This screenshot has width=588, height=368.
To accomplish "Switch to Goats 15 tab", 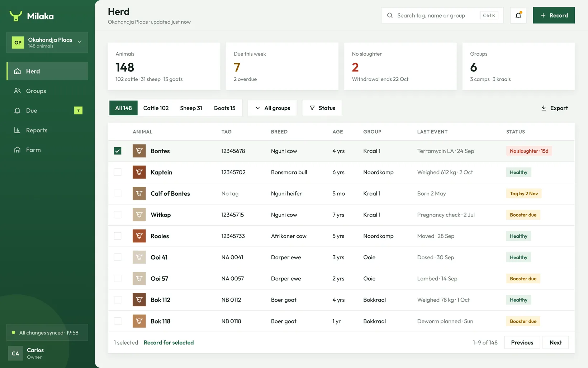I will point(224,108).
